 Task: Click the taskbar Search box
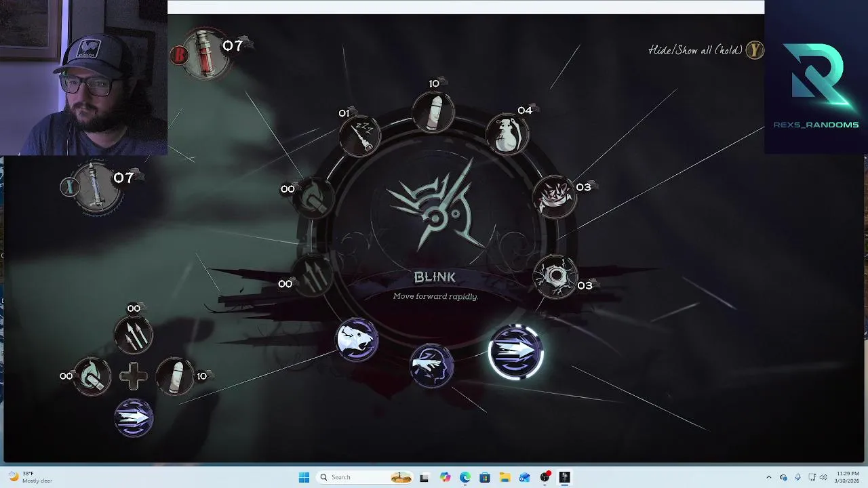[x=365, y=477]
